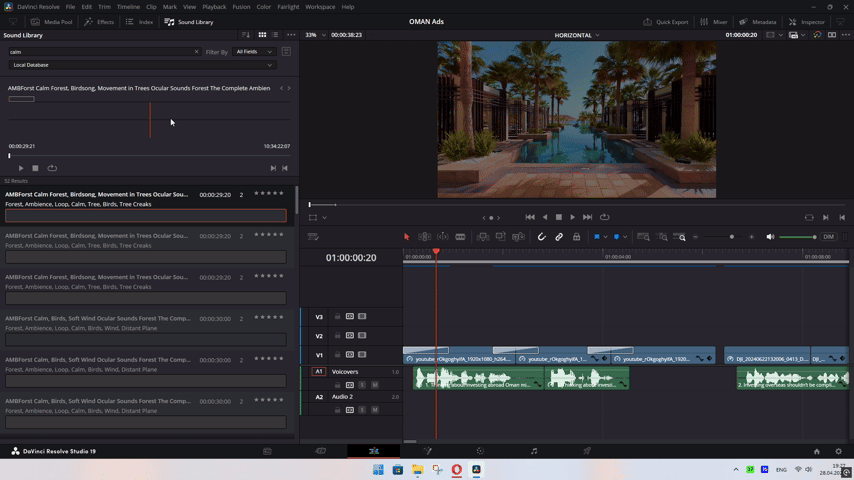Click the Insert clip icon
This screenshot has width=854, height=480.
[483, 237]
